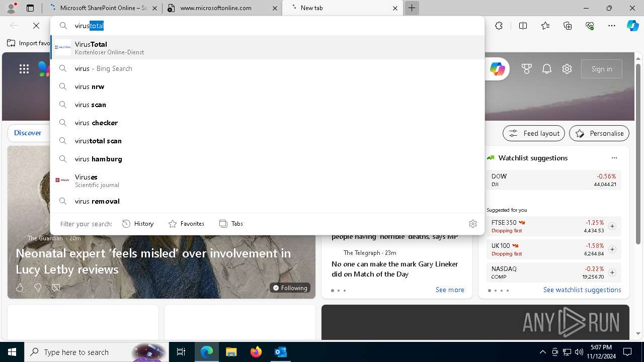The image size is (644, 362).
Task: Open new tab page settings gear
Action: [567, 69]
